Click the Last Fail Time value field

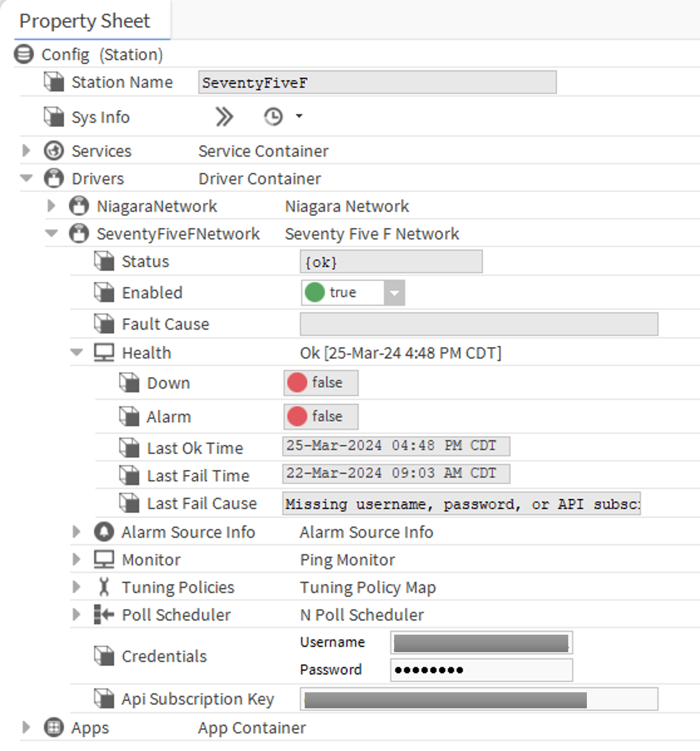click(396, 474)
